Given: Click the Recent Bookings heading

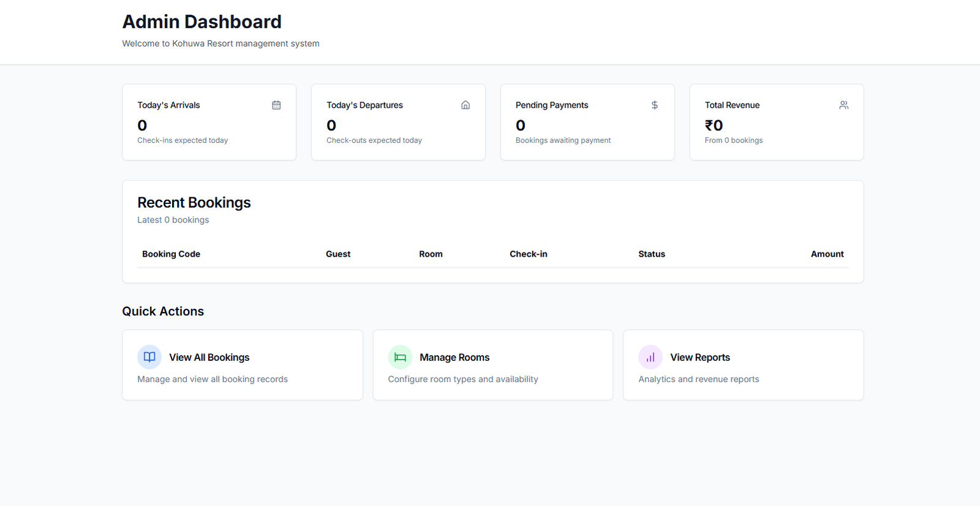Looking at the screenshot, I should point(194,203).
